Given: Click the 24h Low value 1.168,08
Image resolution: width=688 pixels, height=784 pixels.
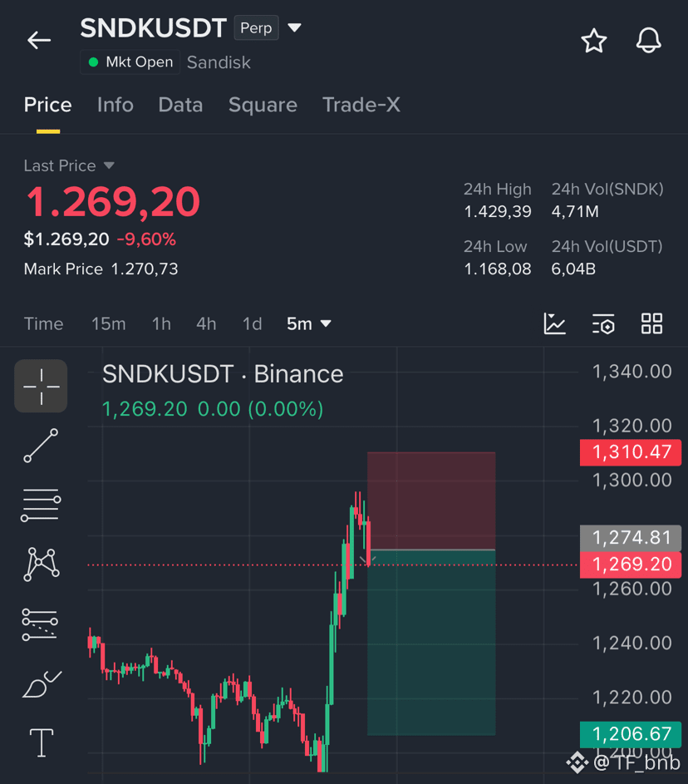Looking at the screenshot, I should (498, 269).
